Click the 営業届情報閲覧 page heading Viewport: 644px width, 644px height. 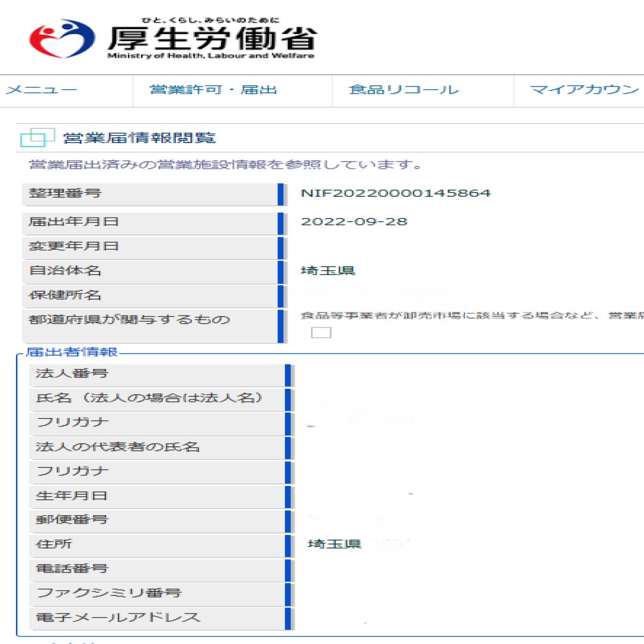[139, 138]
